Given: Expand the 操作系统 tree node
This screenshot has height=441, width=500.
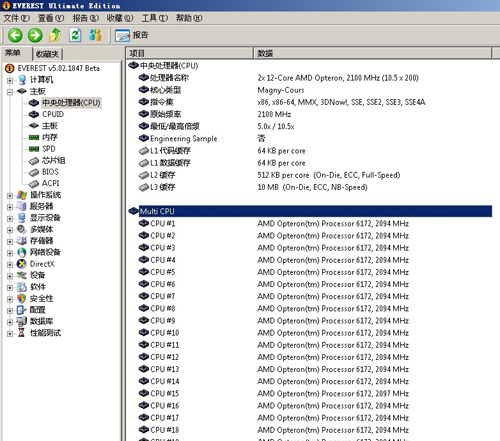Looking at the screenshot, I should (10, 196).
